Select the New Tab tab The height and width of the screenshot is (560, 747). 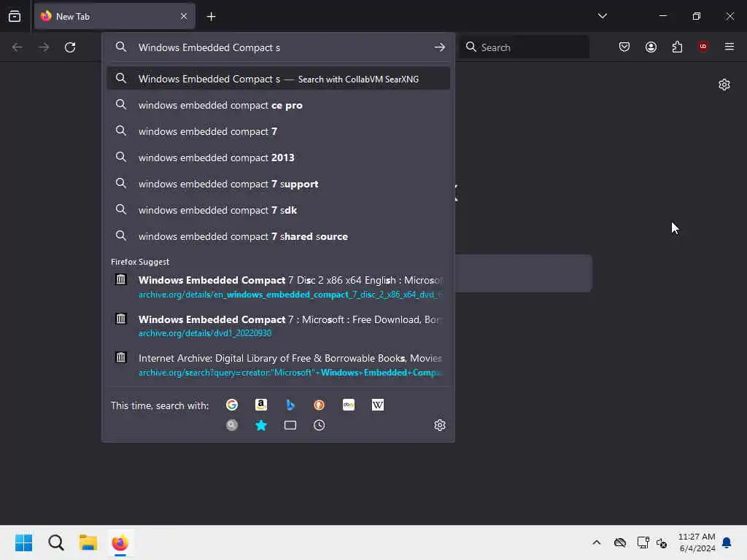[115, 16]
